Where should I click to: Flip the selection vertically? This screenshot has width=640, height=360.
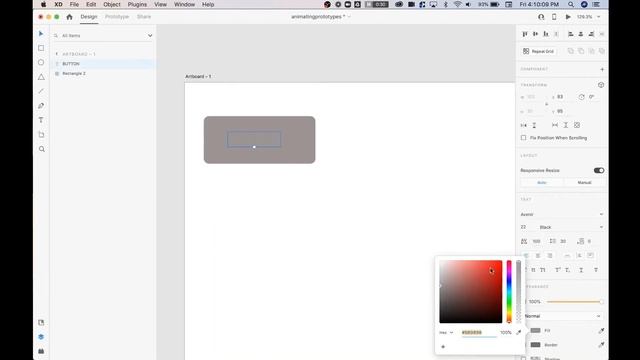pos(534,125)
